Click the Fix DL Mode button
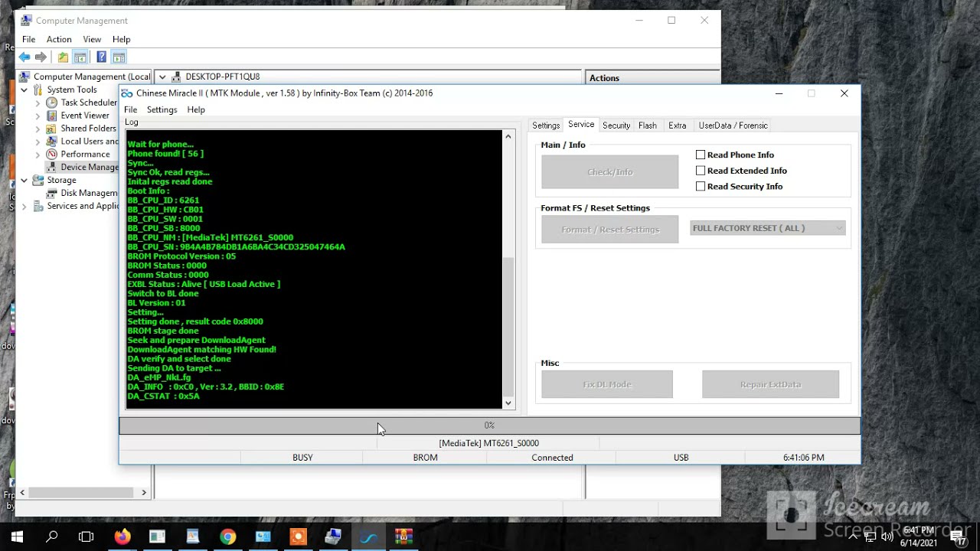The height and width of the screenshot is (551, 980). [607, 384]
